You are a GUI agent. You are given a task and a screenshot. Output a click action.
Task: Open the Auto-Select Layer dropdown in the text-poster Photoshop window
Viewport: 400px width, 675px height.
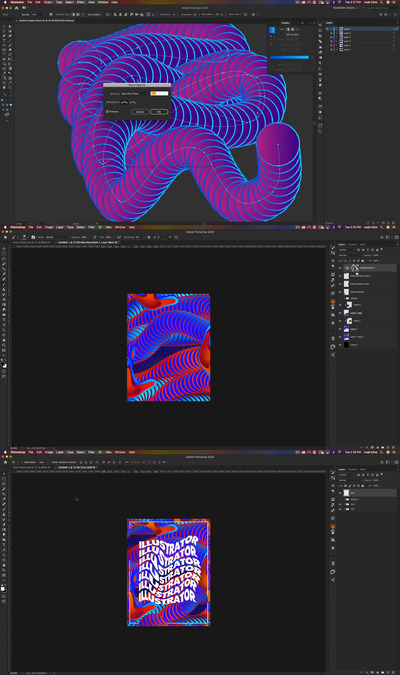[43, 462]
